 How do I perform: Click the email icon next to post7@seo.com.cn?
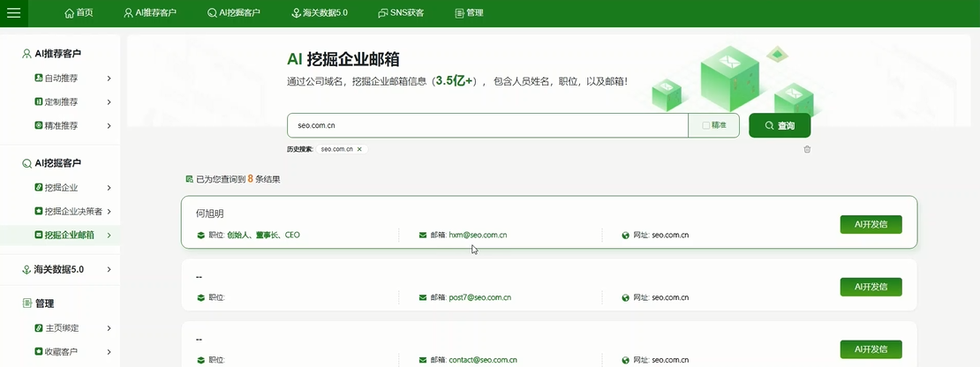pyautogui.click(x=422, y=298)
